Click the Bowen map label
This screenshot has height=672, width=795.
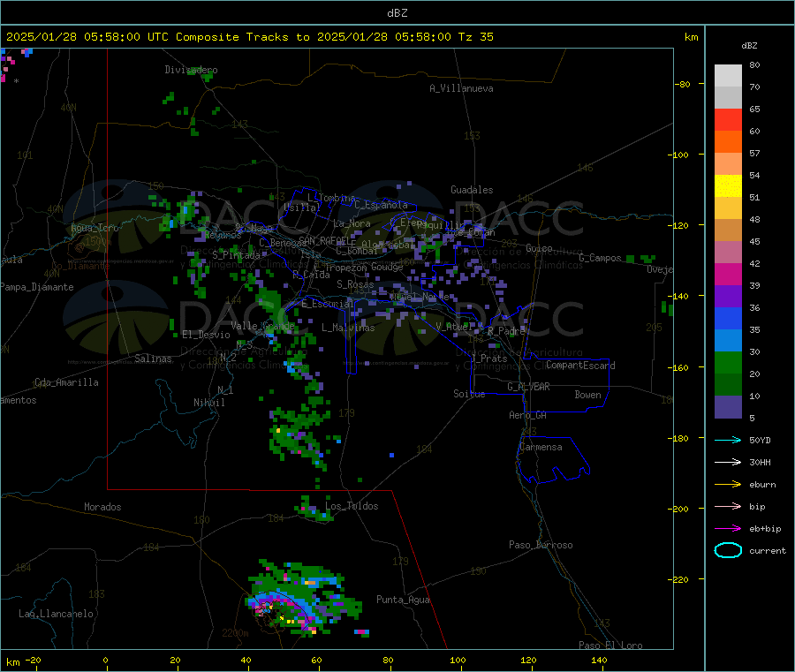(x=587, y=395)
